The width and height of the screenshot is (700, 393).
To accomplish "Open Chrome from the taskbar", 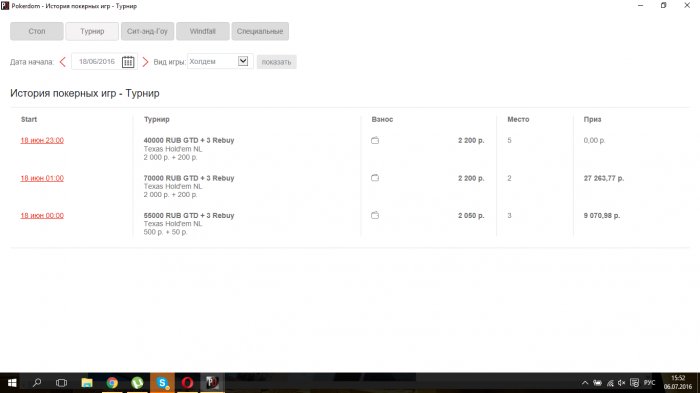I will (x=112, y=383).
